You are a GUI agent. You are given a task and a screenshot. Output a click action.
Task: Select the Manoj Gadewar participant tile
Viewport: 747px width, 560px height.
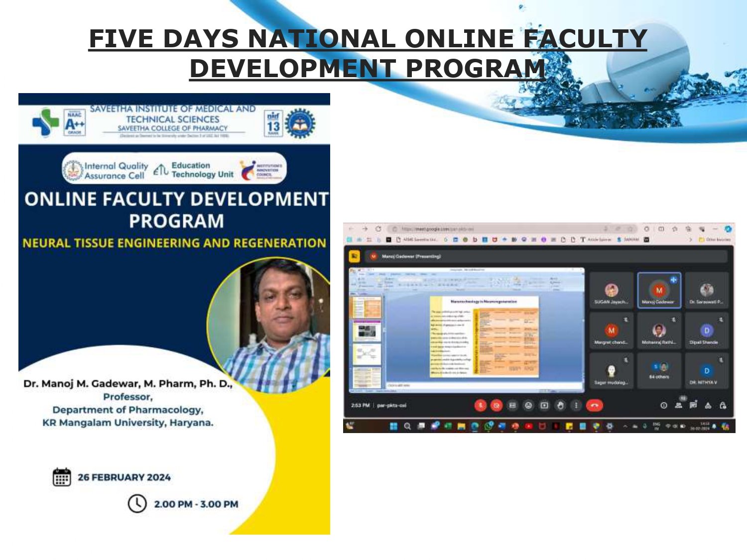point(659,290)
